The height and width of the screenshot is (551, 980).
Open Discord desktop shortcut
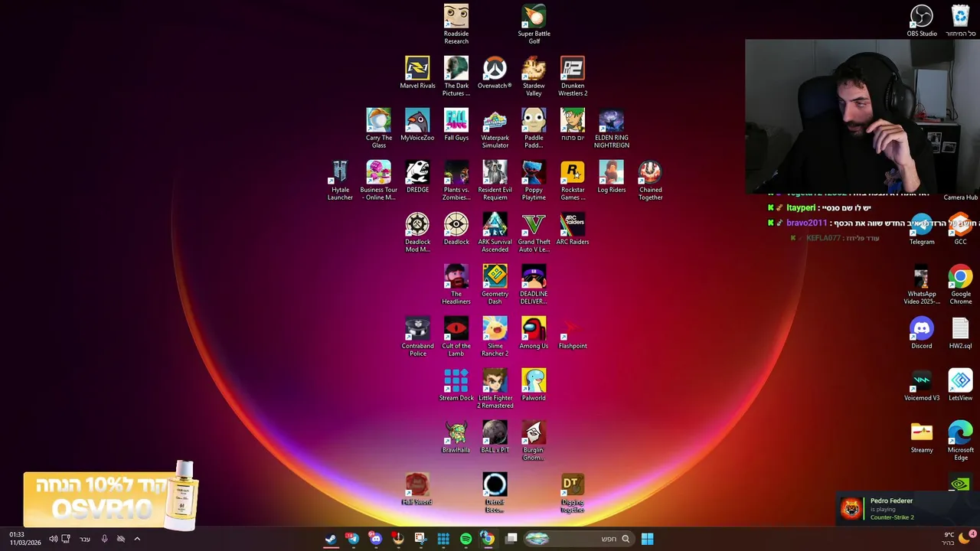pos(922,333)
